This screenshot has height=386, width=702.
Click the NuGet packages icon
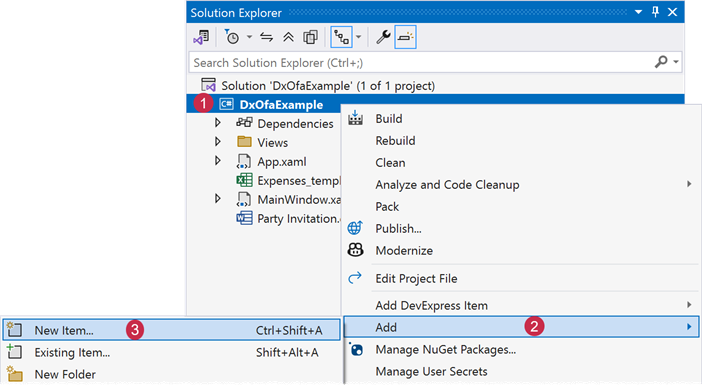click(356, 349)
